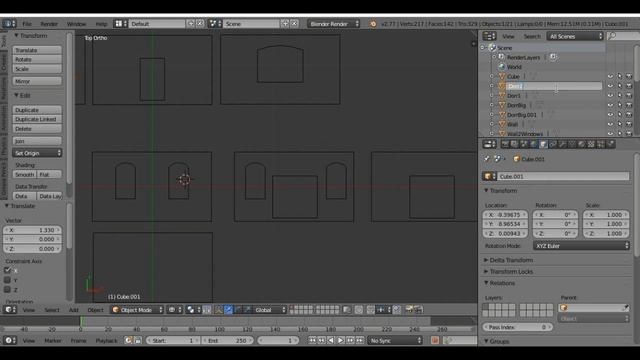Click the Delete button in the Edit panel

point(37,129)
